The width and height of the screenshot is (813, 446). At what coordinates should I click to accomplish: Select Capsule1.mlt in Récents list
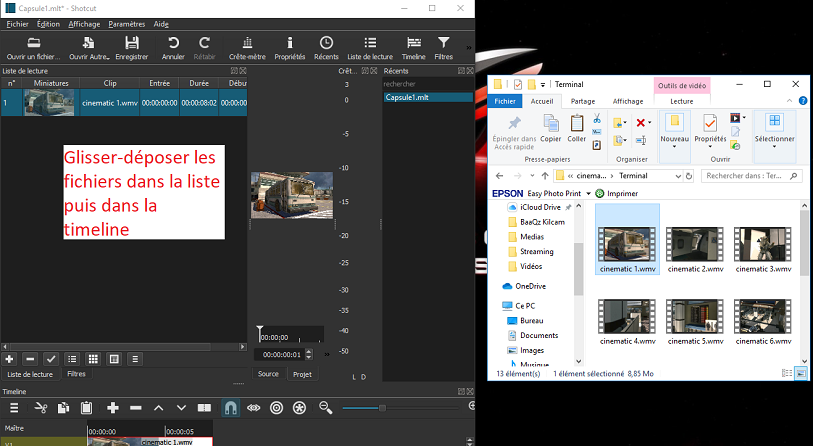(428, 97)
